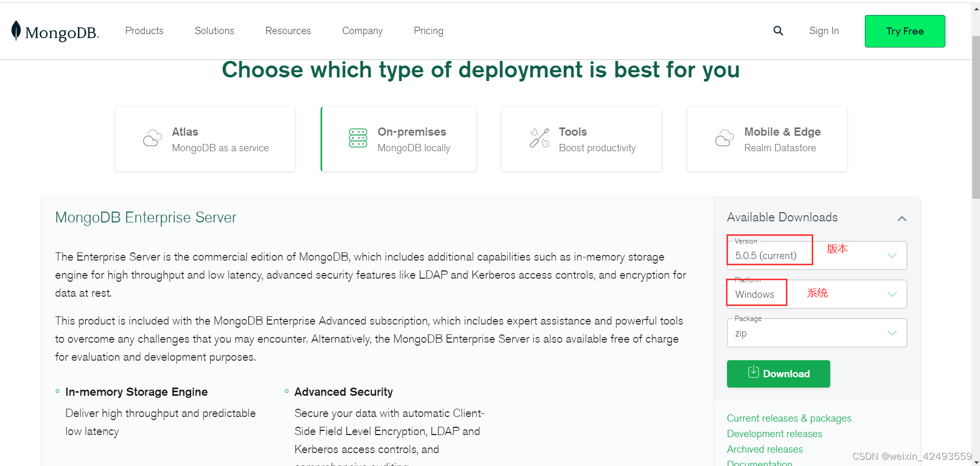980x466 pixels.
Task: Open the Version dropdown showing 5.0.5
Action: pyautogui.click(x=816, y=255)
